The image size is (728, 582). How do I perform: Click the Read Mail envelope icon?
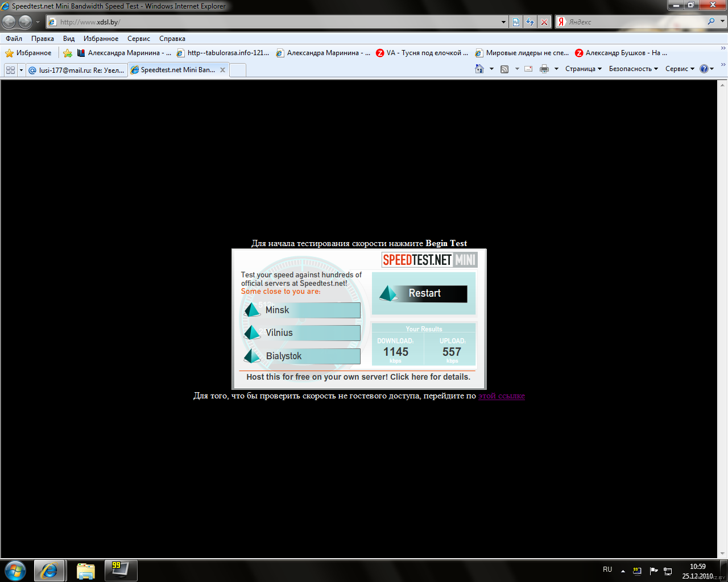point(528,69)
